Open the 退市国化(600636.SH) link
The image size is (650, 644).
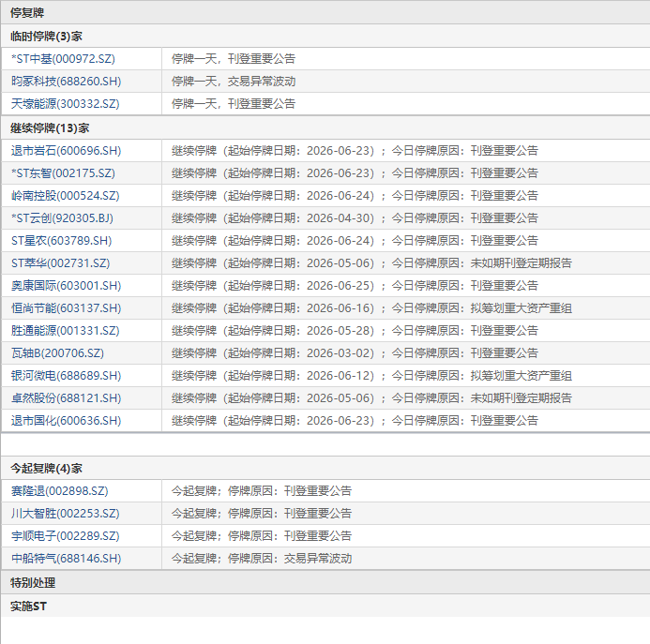(67, 421)
